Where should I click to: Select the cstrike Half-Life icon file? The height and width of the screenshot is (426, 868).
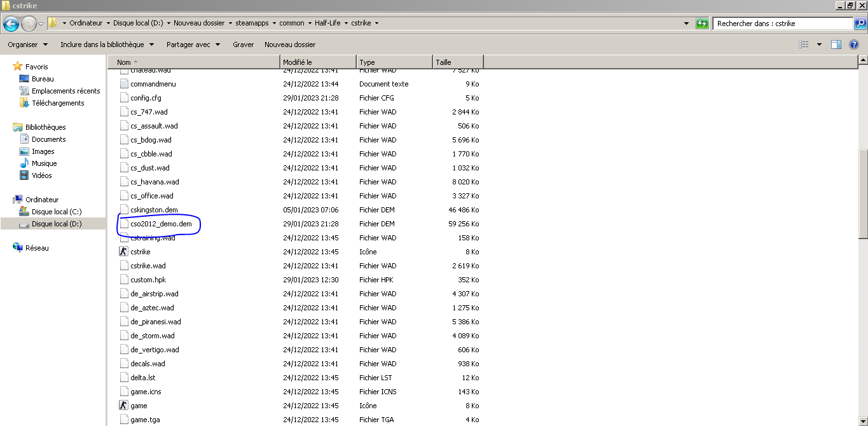click(x=140, y=252)
